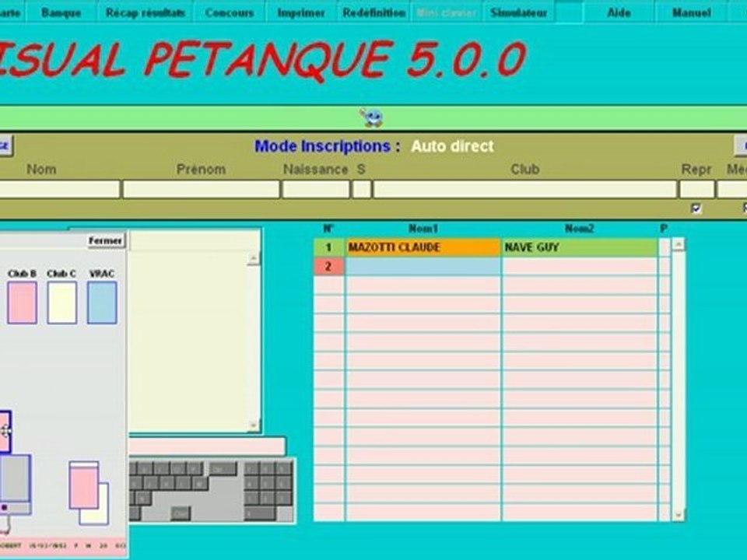Click the blue Nom1 cell of row 2

[x=423, y=266]
